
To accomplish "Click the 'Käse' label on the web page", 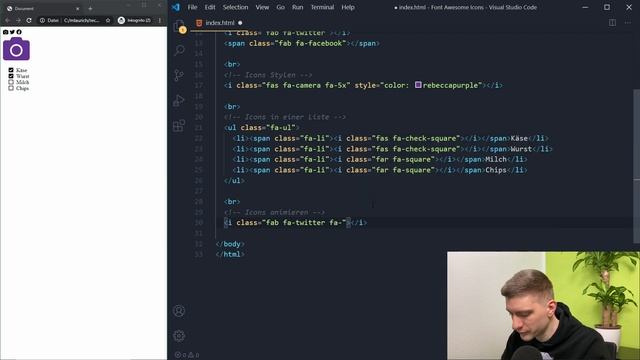I will point(22,70).
